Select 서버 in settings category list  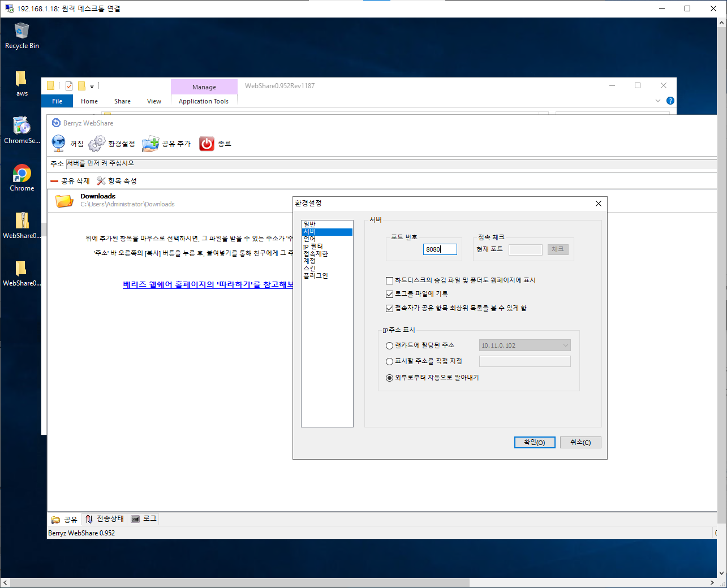[x=327, y=232]
